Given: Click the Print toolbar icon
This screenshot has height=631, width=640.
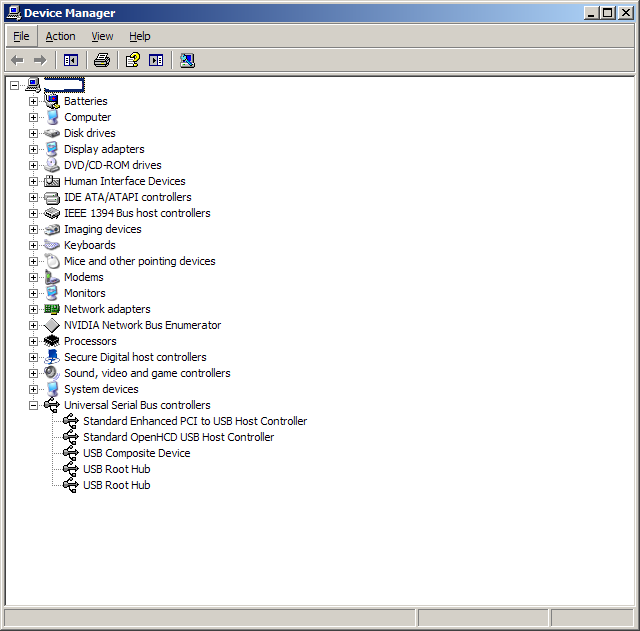Looking at the screenshot, I should [x=102, y=60].
